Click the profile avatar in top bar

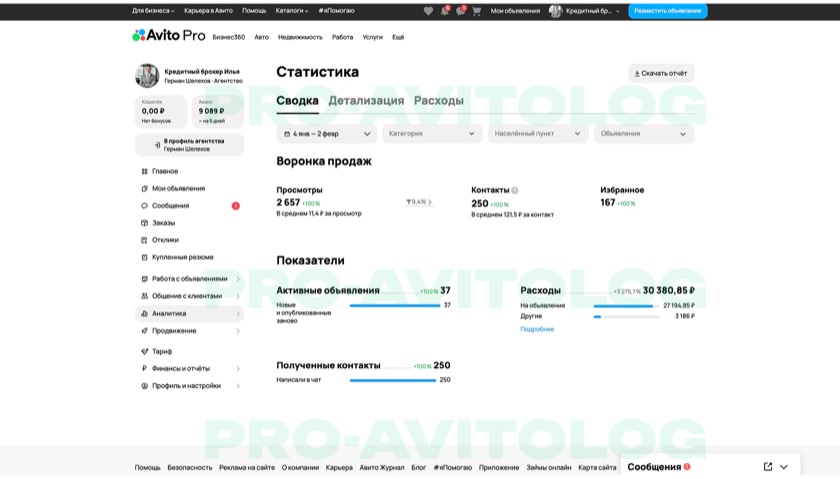[x=555, y=11]
